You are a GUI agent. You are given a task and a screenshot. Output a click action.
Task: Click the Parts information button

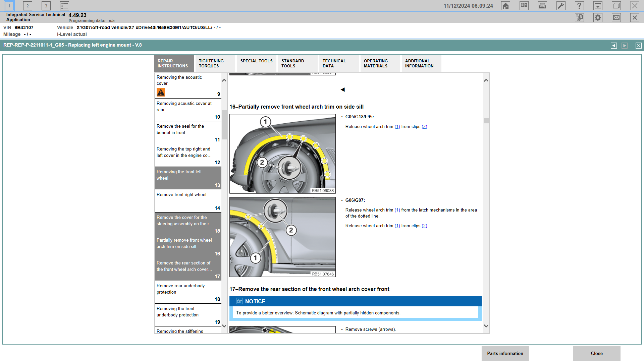505,353
